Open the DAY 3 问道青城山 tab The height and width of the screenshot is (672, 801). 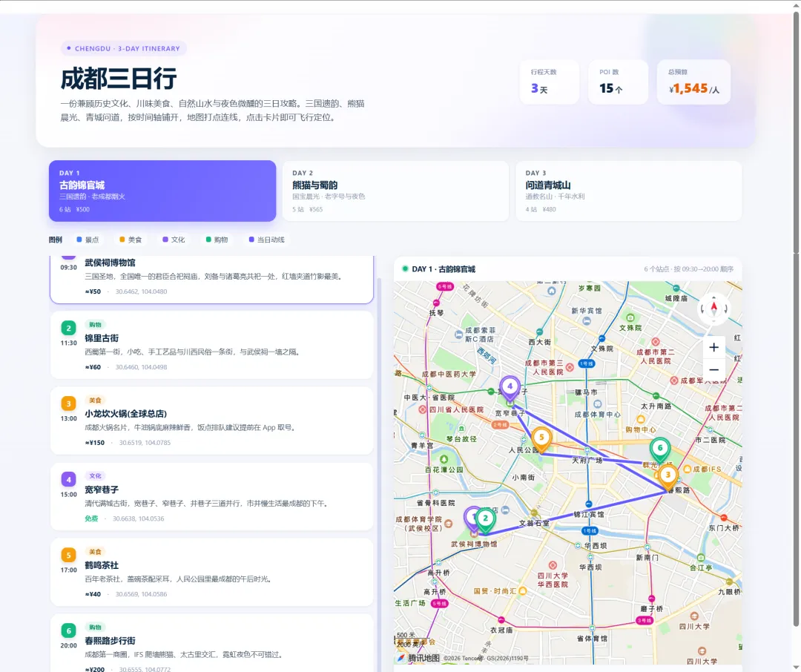click(628, 191)
